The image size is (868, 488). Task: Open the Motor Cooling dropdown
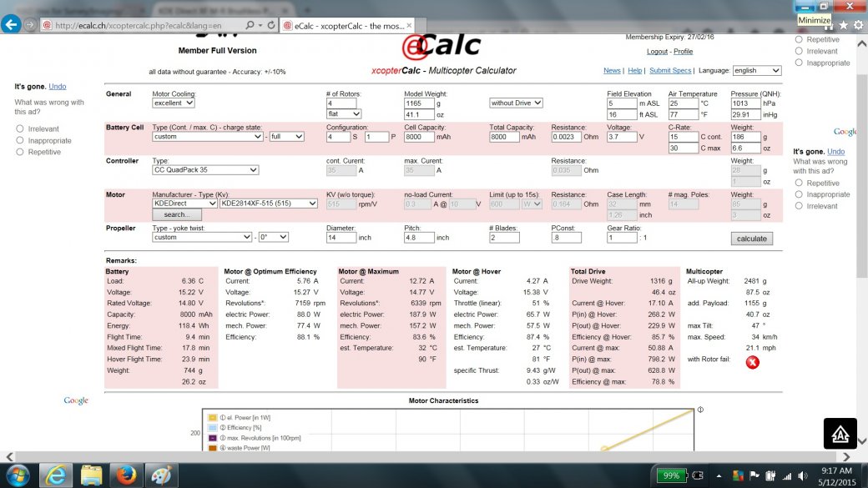click(x=174, y=103)
